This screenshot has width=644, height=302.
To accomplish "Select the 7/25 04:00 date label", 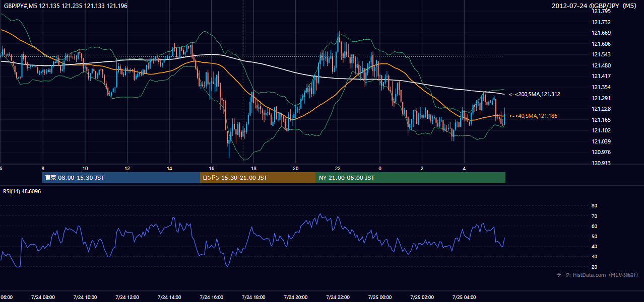I will click(464, 297).
